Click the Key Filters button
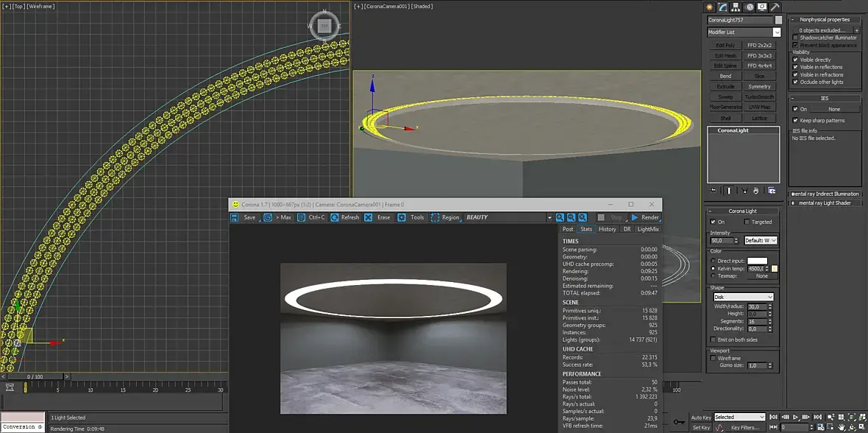Image resolution: width=868 pixels, height=433 pixels. 744,427
